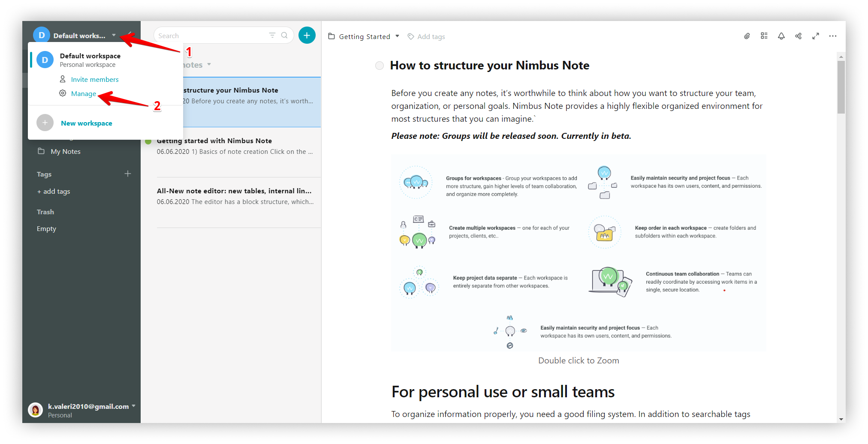Screen dimensions: 868x444
Task: Click Add tags in note header
Action: tap(431, 36)
